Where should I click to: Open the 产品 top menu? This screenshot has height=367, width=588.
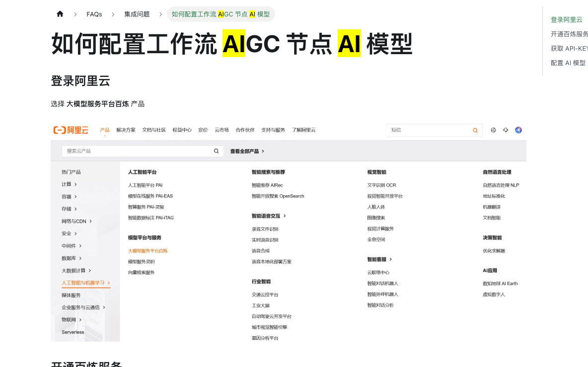click(x=105, y=130)
